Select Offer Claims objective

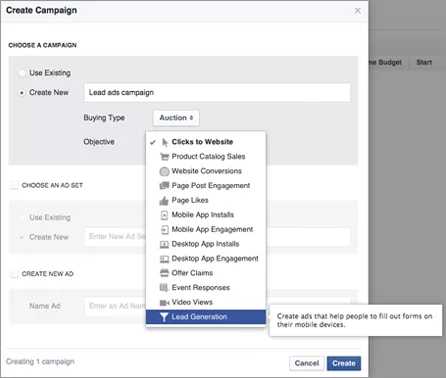tap(206, 273)
